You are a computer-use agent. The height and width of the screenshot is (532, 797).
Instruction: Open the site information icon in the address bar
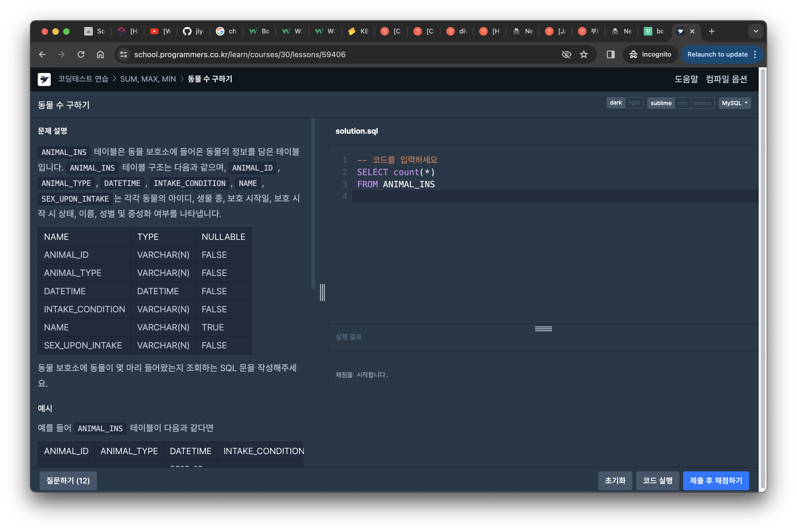[x=124, y=54]
